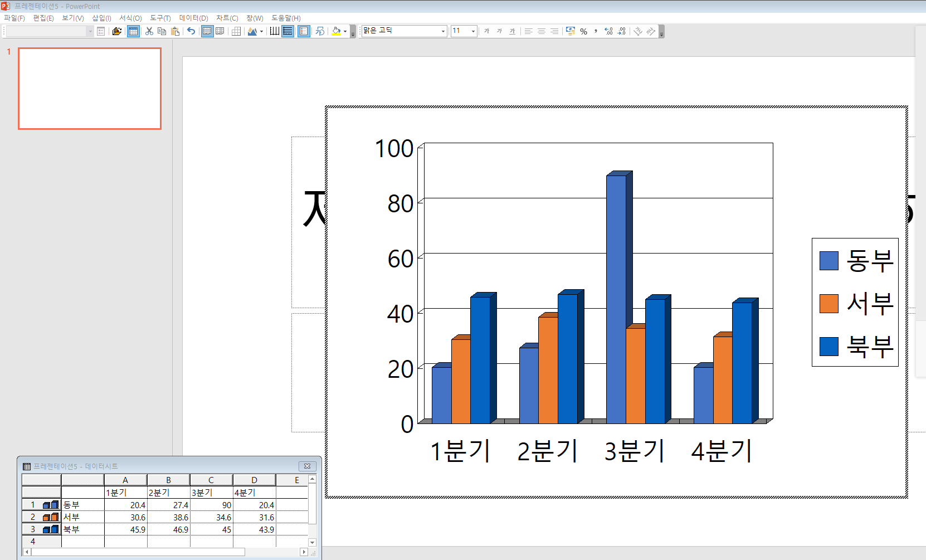The height and width of the screenshot is (560, 926).
Task: Click the Import File icon in toolbar
Action: click(116, 31)
